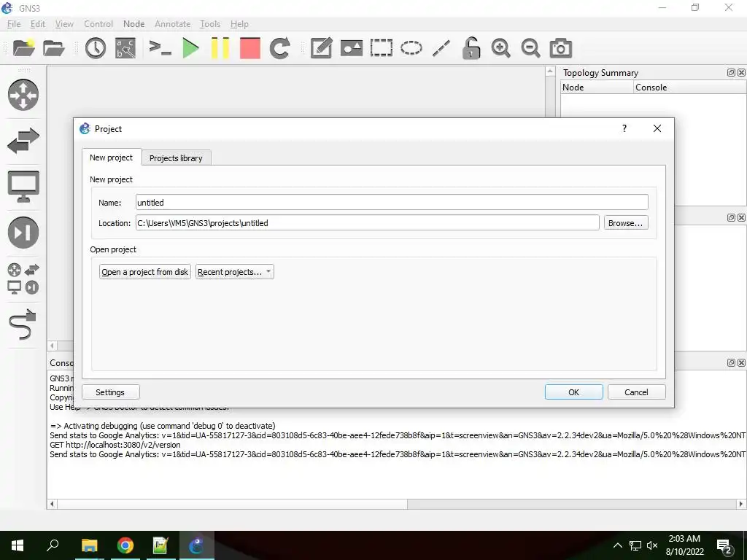Select the New project tab
747x560 pixels.
pos(112,157)
